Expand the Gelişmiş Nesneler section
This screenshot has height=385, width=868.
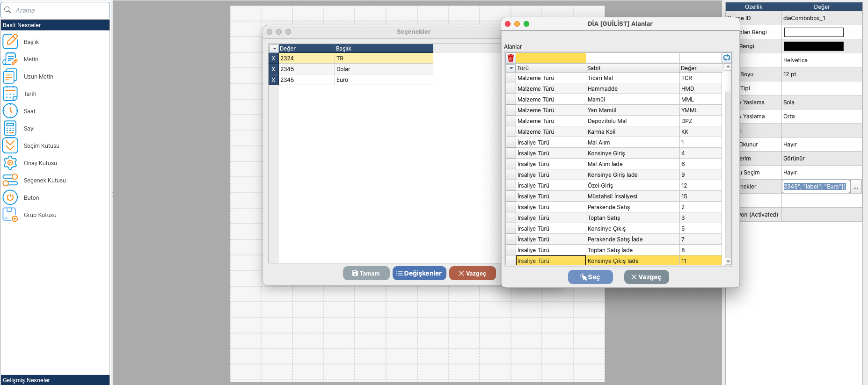pyautogui.click(x=55, y=380)
